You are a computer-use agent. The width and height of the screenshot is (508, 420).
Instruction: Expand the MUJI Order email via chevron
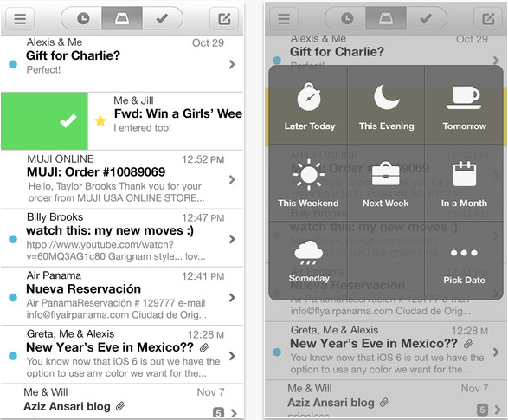(232, 179)
